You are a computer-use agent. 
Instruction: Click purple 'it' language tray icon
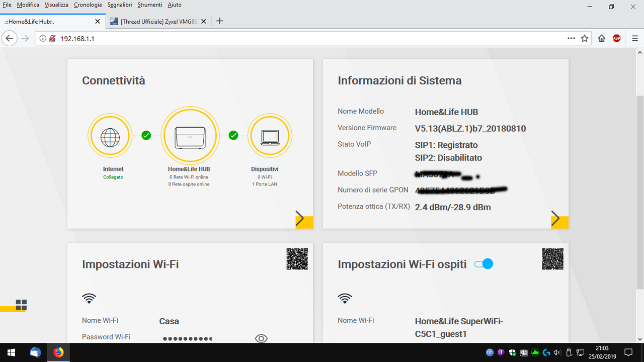click(501, 352)
